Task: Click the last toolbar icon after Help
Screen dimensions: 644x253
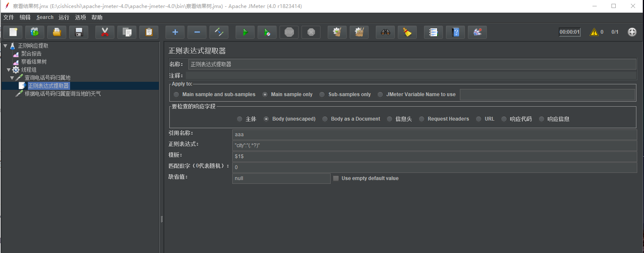Action: (x=478, y=32)
